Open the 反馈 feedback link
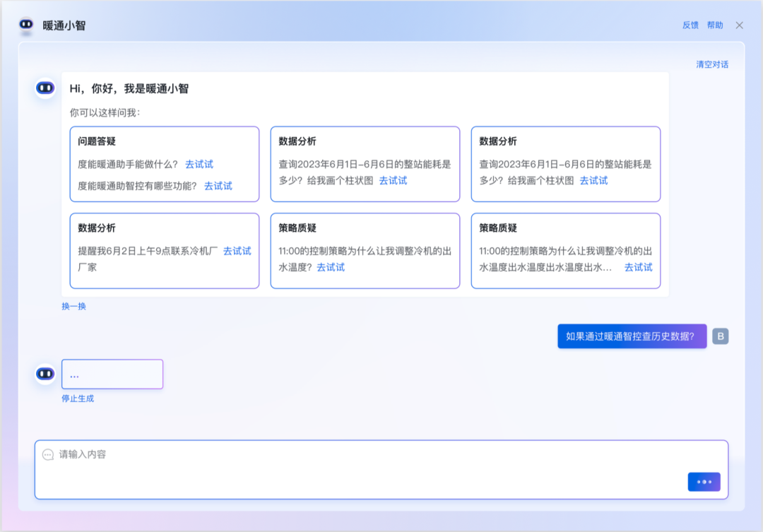The width and height of the screenshot is (763, 532). pos(690,25)
